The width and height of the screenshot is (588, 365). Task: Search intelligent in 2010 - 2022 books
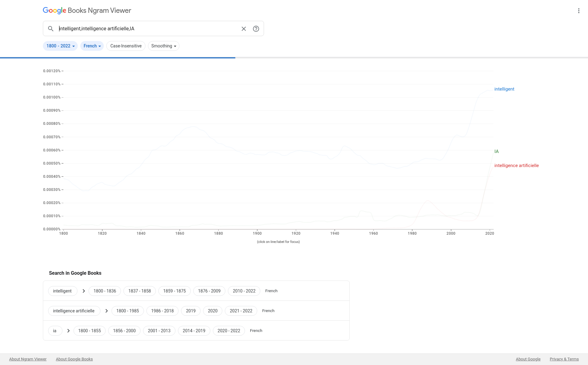tap(244, 291)
